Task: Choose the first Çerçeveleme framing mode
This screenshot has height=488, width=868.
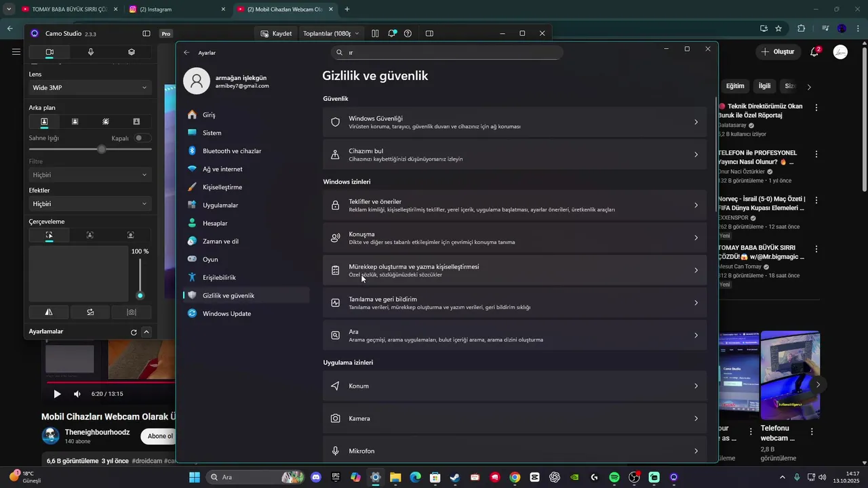Action: [50, 235]
